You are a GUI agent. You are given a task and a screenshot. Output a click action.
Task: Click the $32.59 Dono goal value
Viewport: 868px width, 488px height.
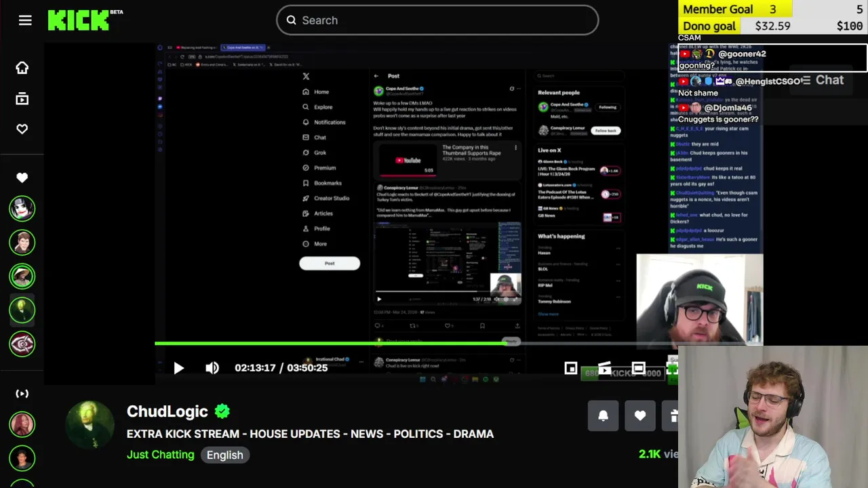point(773,26)
